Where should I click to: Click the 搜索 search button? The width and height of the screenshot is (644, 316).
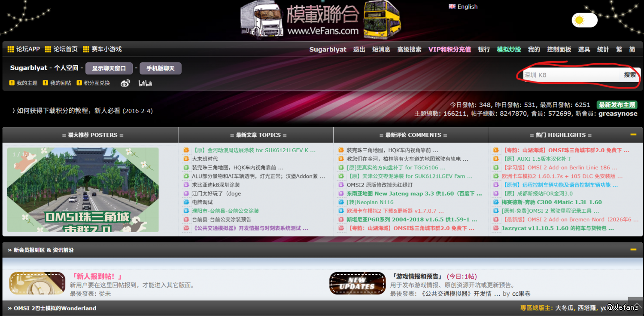(x=630, y=75)
